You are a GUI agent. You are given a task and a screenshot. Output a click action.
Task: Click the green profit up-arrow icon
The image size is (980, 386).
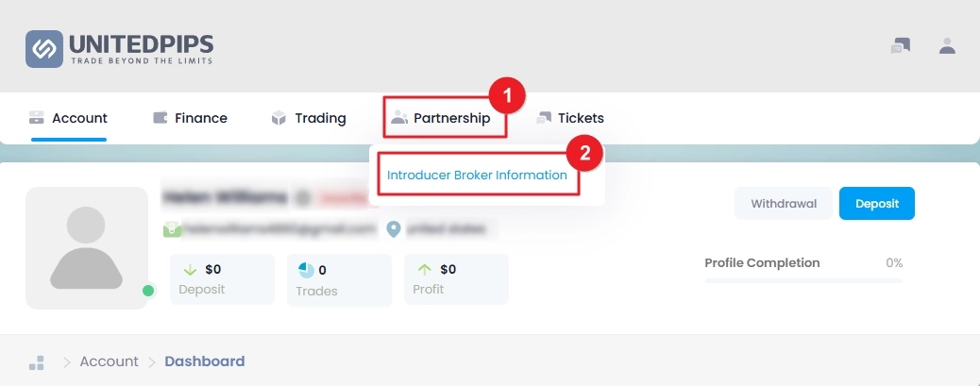click(425, 270)
